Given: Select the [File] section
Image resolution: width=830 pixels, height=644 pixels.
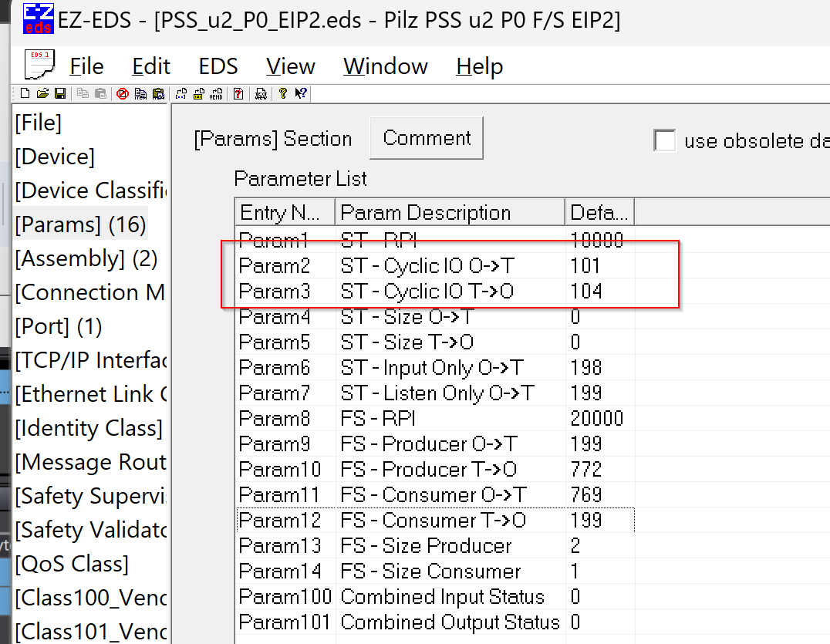Looking at the screenshot, I should pyautogui.click(x=38, y=123).
